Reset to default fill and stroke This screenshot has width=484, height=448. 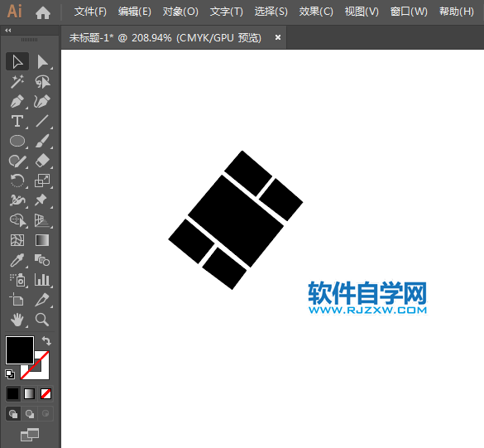10,374
